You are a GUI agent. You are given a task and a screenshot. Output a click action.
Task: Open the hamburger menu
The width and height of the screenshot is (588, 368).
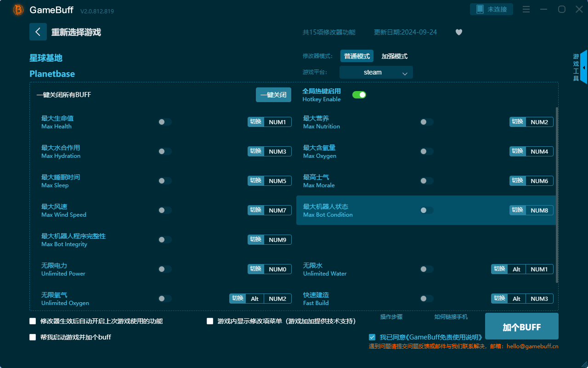pos(526,9)
